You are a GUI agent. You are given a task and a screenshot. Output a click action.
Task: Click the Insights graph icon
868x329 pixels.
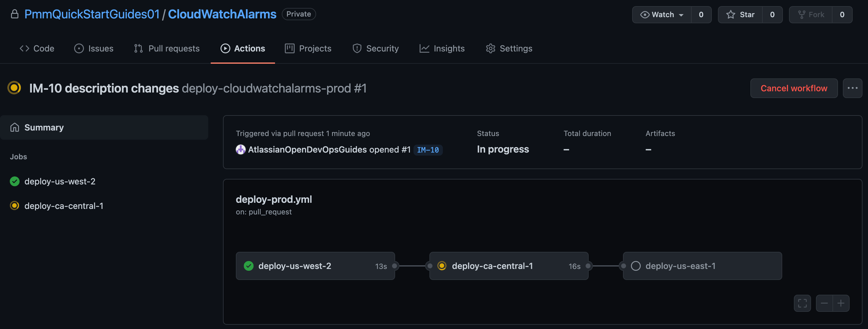tap(424, 48)
